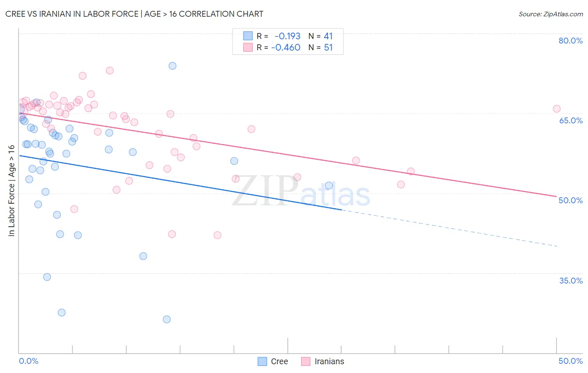Click the pink Iranians legend swatch at bottom
The width and height of the screenshot is (588, 373).
click(306, 361)
